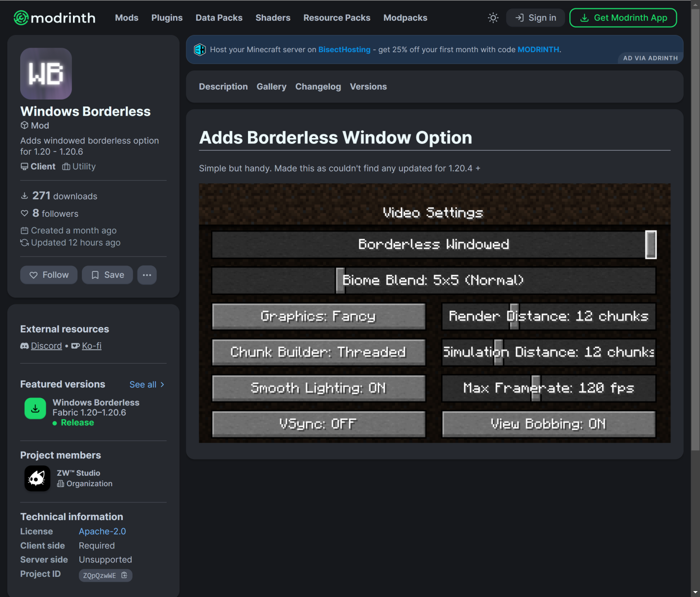Click 'Updated 12 hours ago' text
This screenshot has width=700, height=597.
click(x=70, y=242)
